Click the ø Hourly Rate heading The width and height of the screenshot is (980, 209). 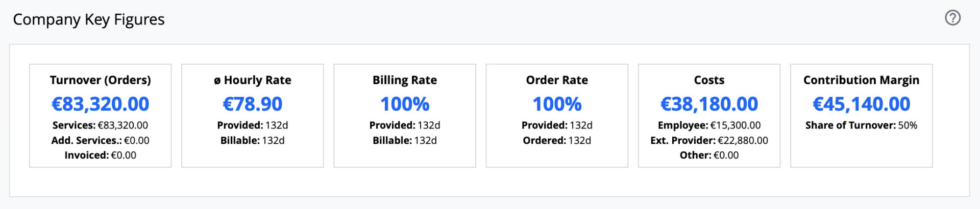(253, 80)
